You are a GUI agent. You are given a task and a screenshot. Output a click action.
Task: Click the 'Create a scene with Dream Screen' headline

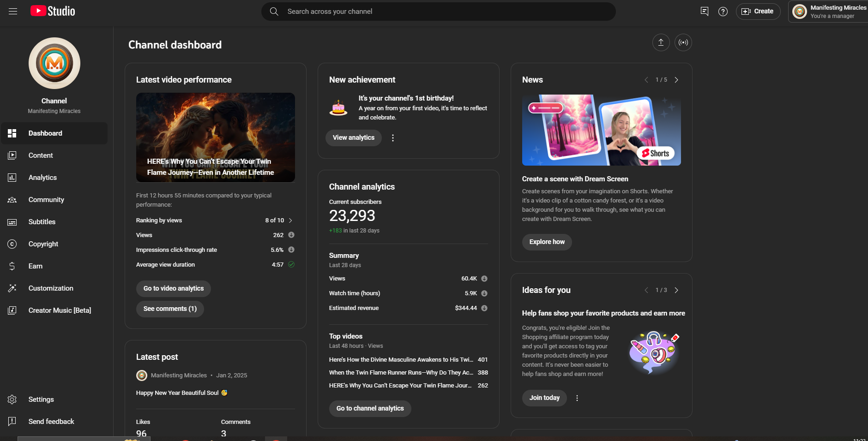575,179
